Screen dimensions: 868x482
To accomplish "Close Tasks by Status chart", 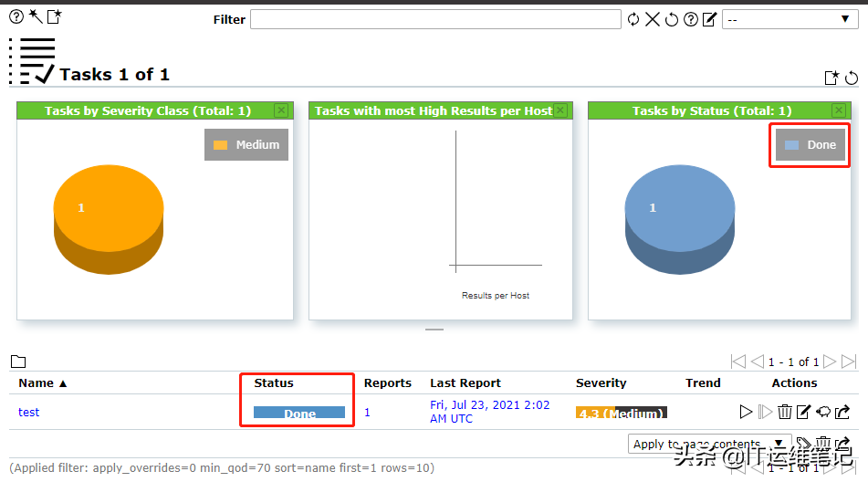I will pyautogui.click(x=840, y=110).
